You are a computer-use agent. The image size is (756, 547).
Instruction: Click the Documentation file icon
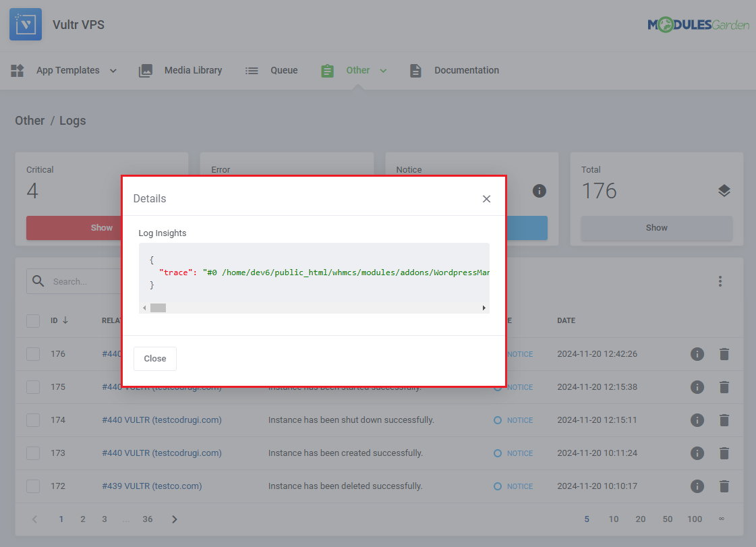click(x=415, y=70)
